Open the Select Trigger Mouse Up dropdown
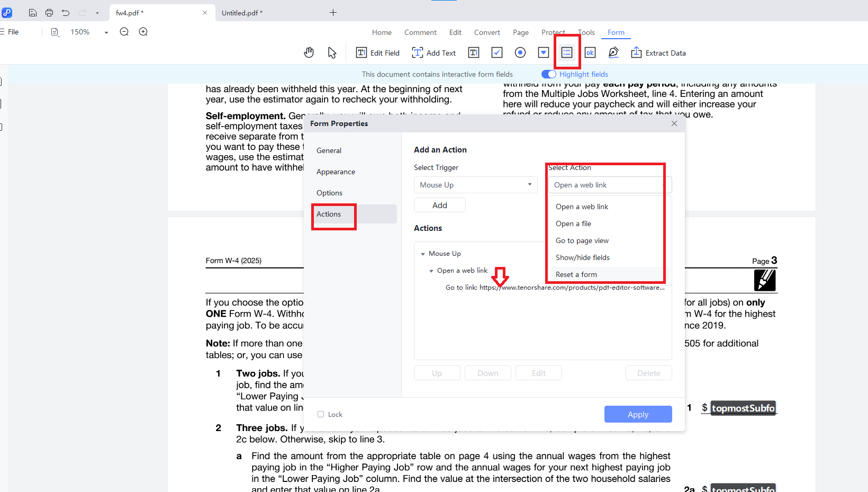The width and height of the screenshot is (868, 492). [475, 185]
